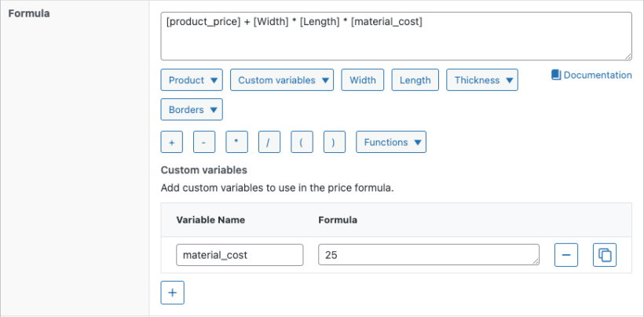Expand the Custom variables dropdown
This screenshot has height=317, width=644.
click(282, 80)
